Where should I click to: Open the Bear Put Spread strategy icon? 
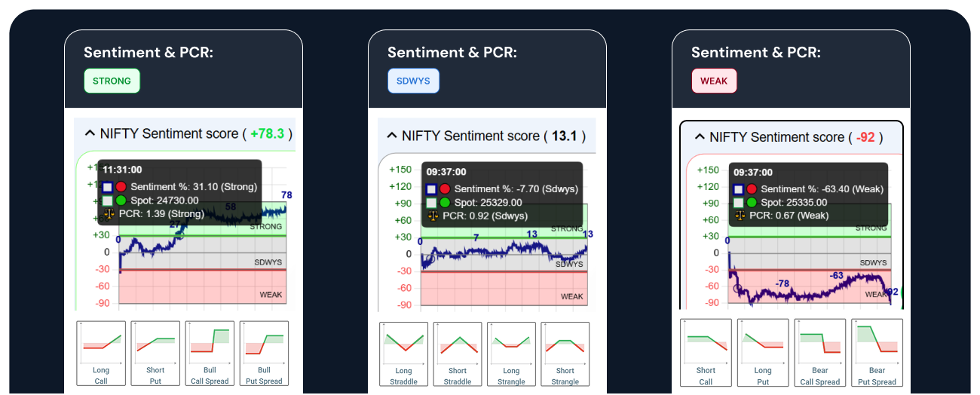pos(877,353)
